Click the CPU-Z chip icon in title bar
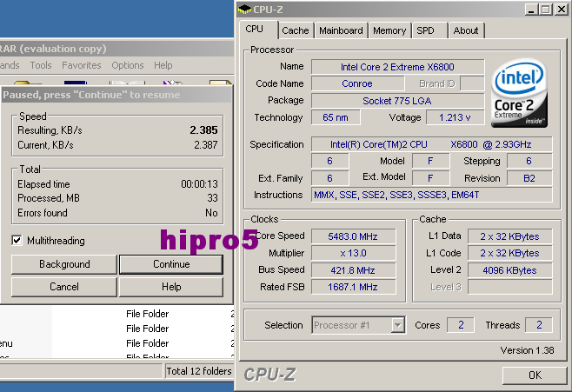Image resolution: width=572 pixels, height=392 pixels. click(245, 10)
